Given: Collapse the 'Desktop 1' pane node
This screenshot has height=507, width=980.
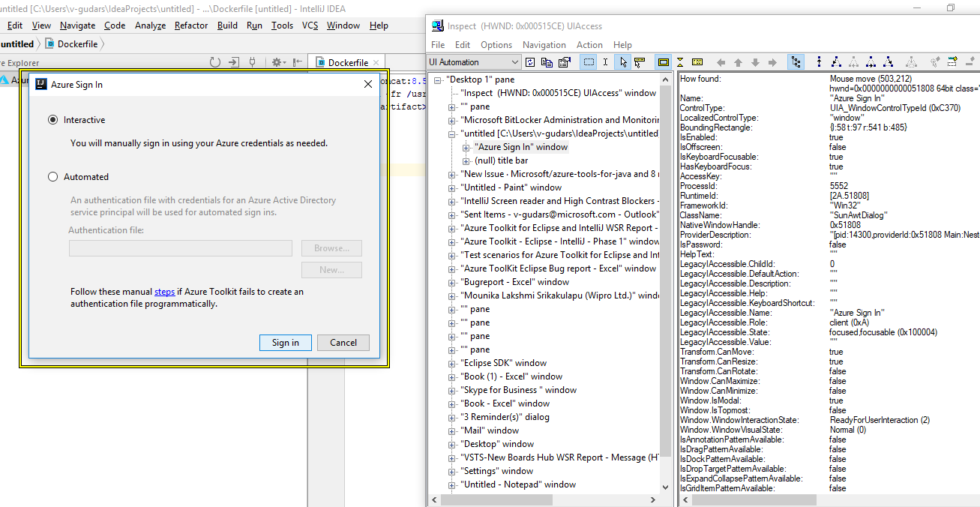Looking at the screenshot, I should [436, 79].
